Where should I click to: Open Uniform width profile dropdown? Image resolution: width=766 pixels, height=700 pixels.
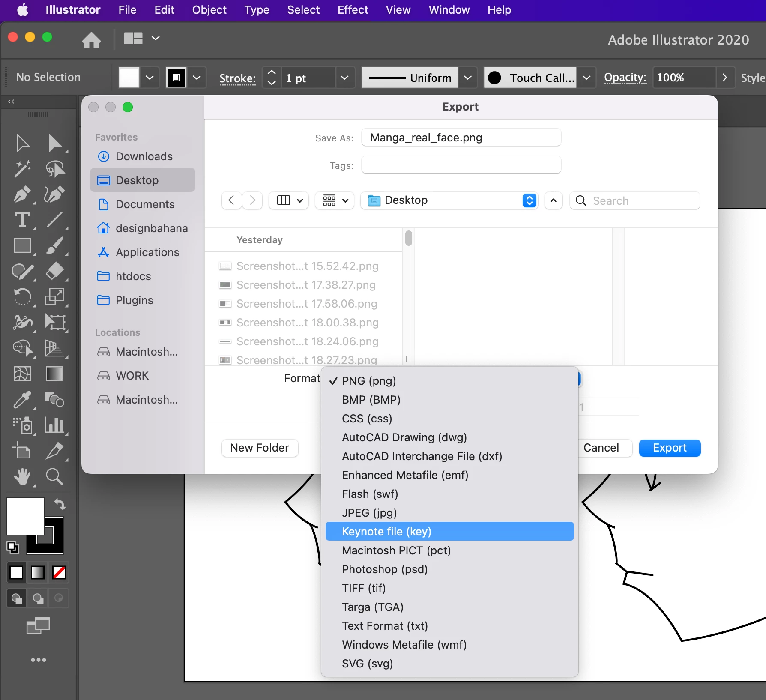(468, 78)
